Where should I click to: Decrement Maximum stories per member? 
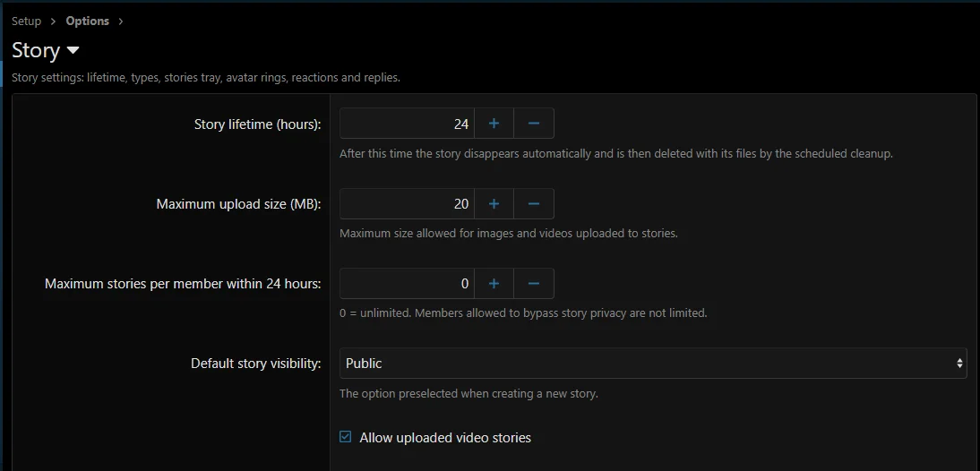coord(534,284)
